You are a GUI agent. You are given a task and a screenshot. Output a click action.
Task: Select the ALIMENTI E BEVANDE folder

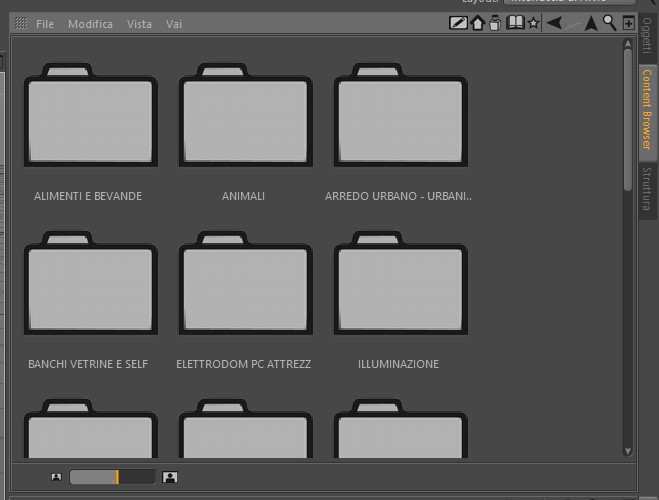pyautogui.click(x=91, y=115)
